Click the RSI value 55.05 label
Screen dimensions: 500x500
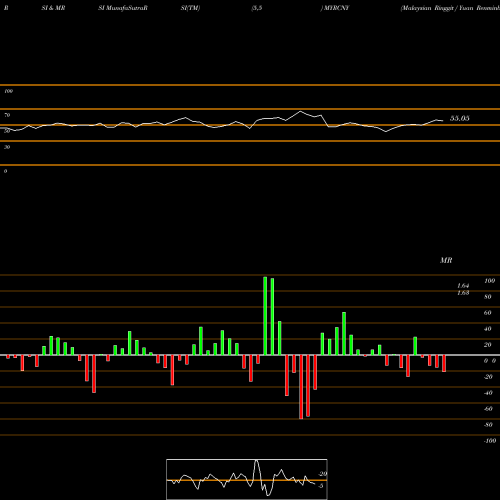(460, 118)
